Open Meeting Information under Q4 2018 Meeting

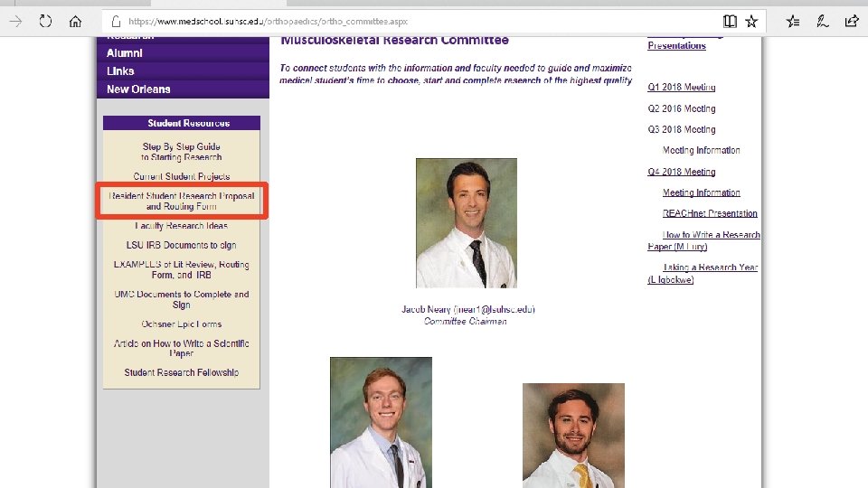click(x=702, y=192)
